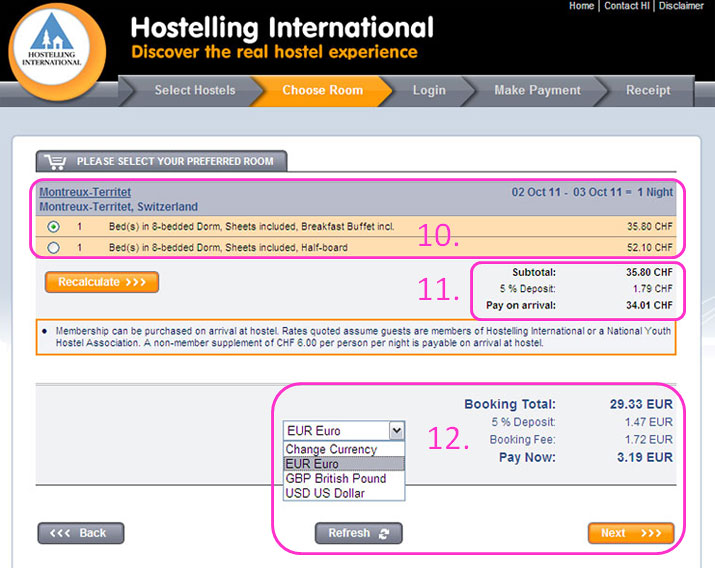Click the Booking Fee 1.72 EUR value
Image resolution: width=715 pixels, height=568 pixels.
click(648, 439)
